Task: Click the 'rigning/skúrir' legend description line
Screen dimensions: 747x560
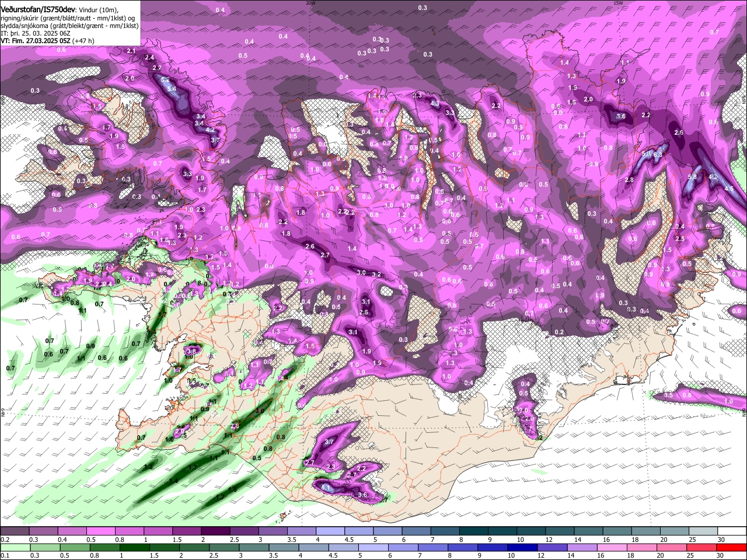Action: coord(68,18)
